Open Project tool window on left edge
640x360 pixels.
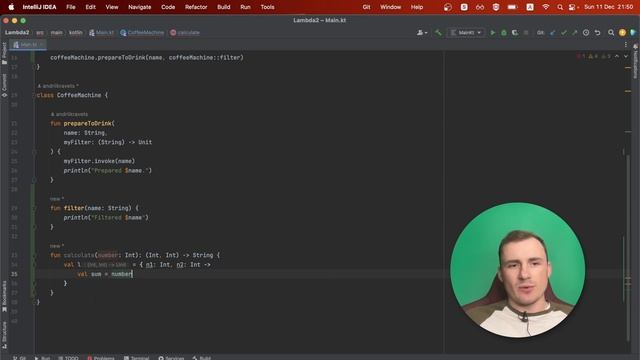(4, 53)
